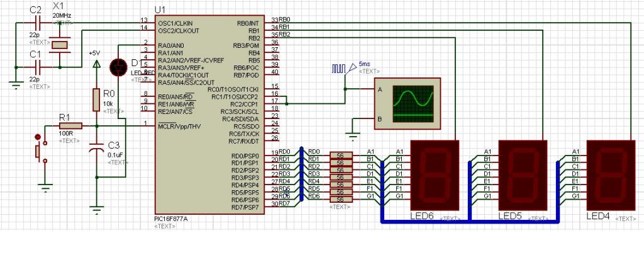Click the blue bus wire under displays

click(470, 222)
